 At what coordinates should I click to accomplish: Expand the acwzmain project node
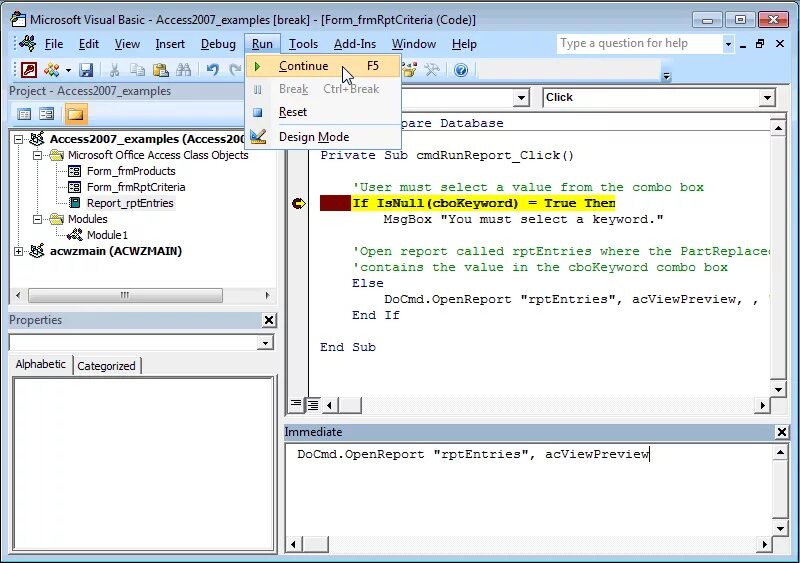click(x=18, y=251)
